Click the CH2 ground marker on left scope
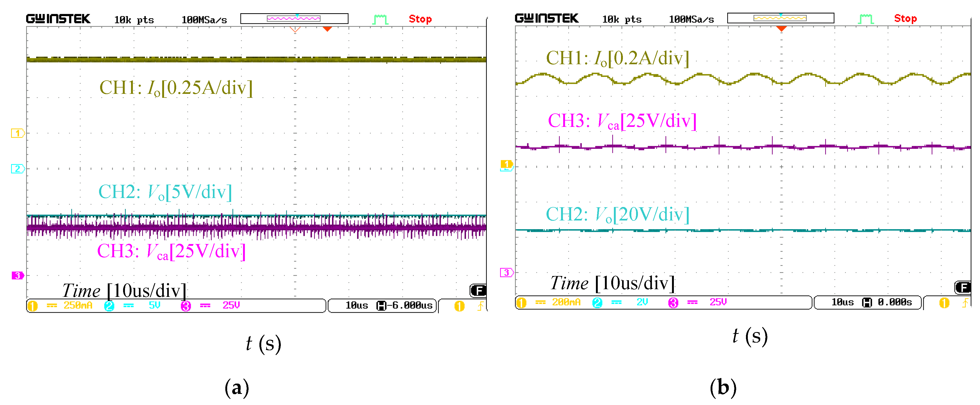The height and width of the screenshot is (405, 980). pyautogui.click(x=17, y=169)
